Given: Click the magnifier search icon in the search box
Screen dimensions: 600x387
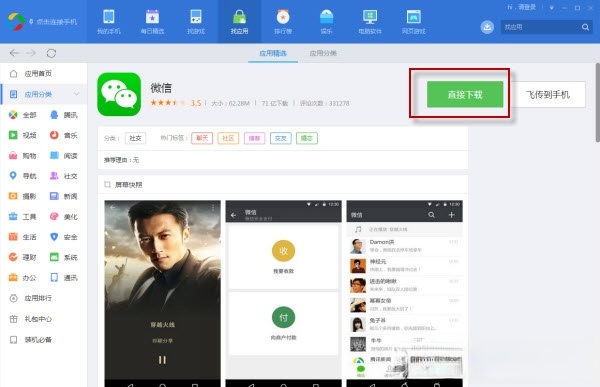Looking at the screenshot, I should click(585, 27).
